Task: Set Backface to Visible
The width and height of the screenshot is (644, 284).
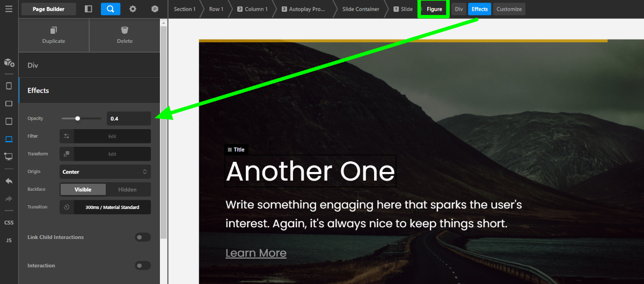Action: [83, 189]
